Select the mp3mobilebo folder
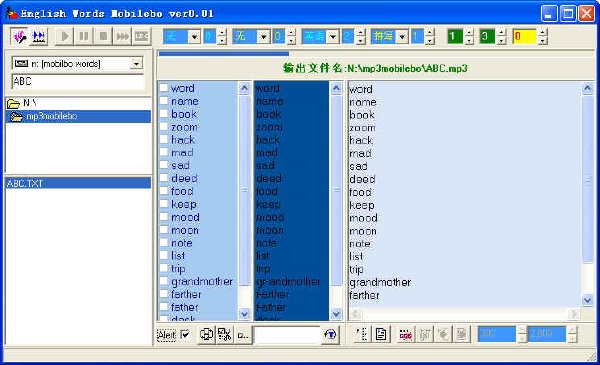600x365 pixels. (78, 116)
